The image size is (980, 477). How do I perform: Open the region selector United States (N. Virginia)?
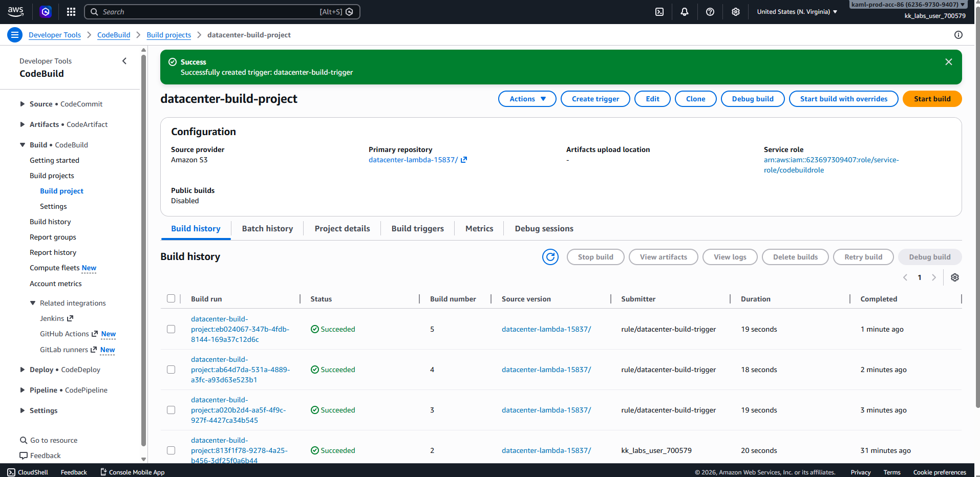click(x=797, y=12)
